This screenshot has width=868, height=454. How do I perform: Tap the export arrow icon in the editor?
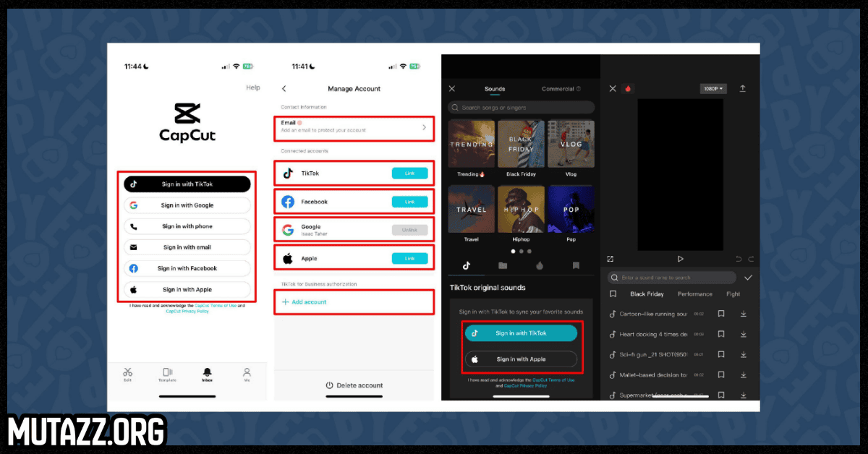(x=742, y=88)
